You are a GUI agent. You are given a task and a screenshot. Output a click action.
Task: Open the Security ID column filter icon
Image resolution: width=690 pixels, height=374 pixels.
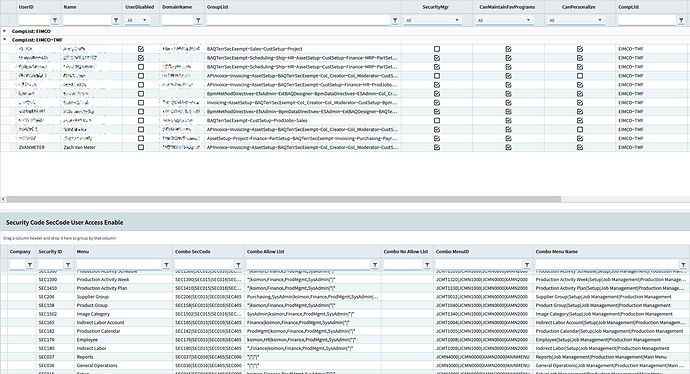tap(68, 265)
